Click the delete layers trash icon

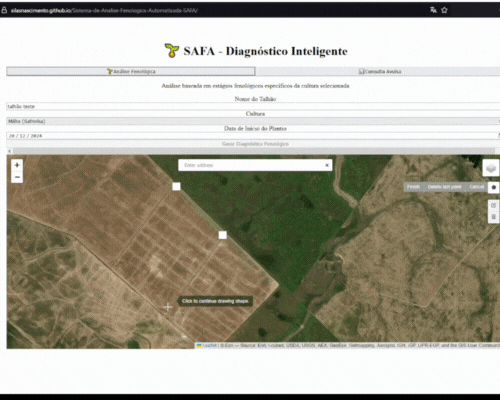pyautogui.click(x=494, y=217)
